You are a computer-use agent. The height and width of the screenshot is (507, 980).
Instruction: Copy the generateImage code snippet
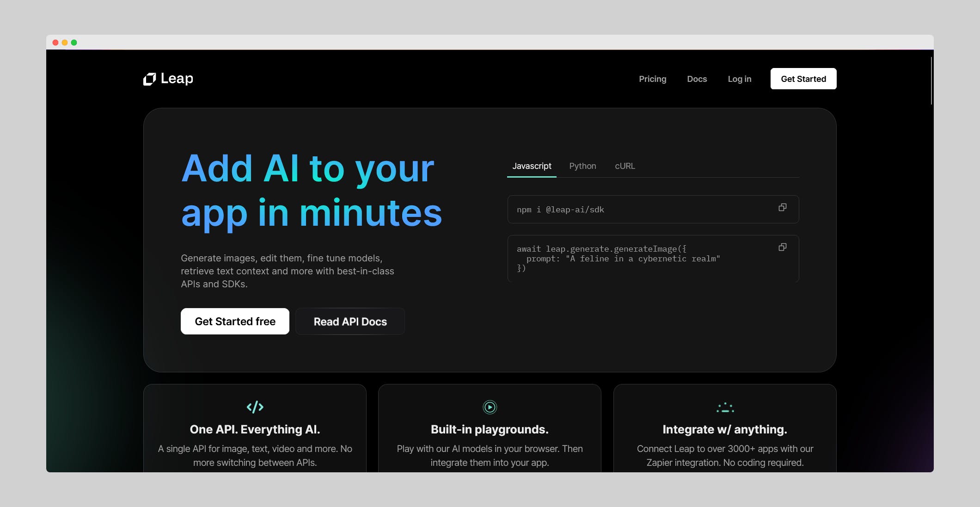(x=782, y=247)
